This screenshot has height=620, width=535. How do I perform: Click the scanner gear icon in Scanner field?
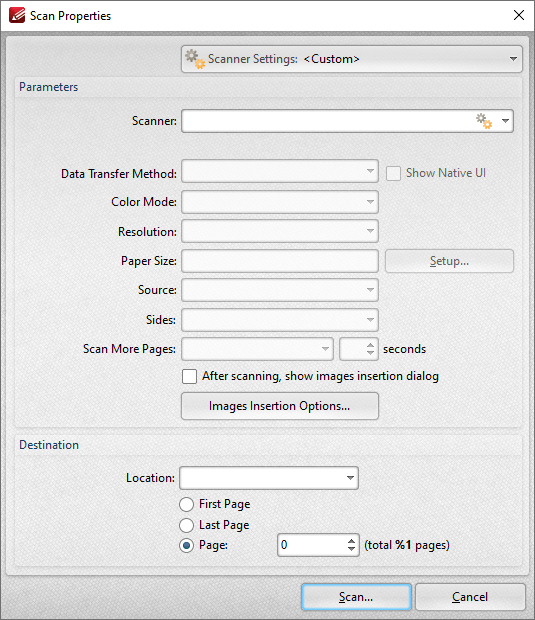click(484, 121)
